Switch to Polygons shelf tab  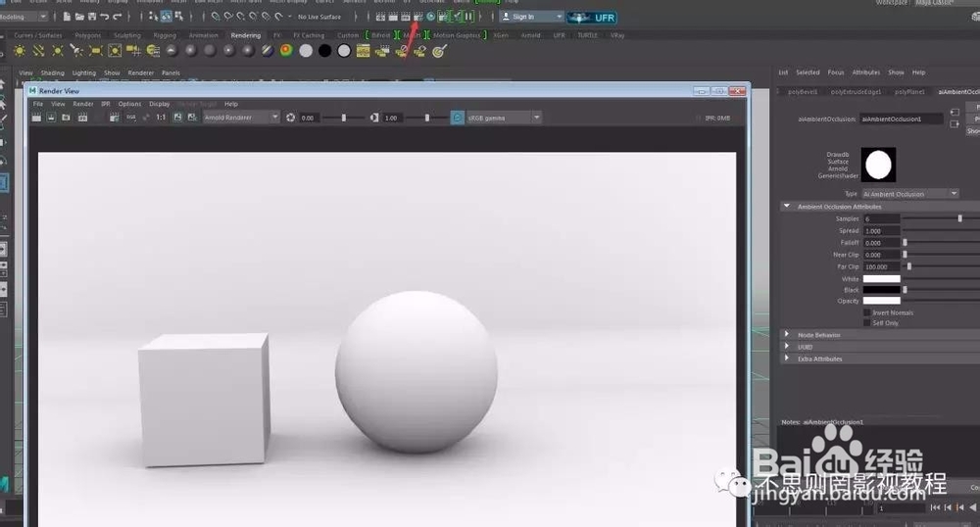87,35
